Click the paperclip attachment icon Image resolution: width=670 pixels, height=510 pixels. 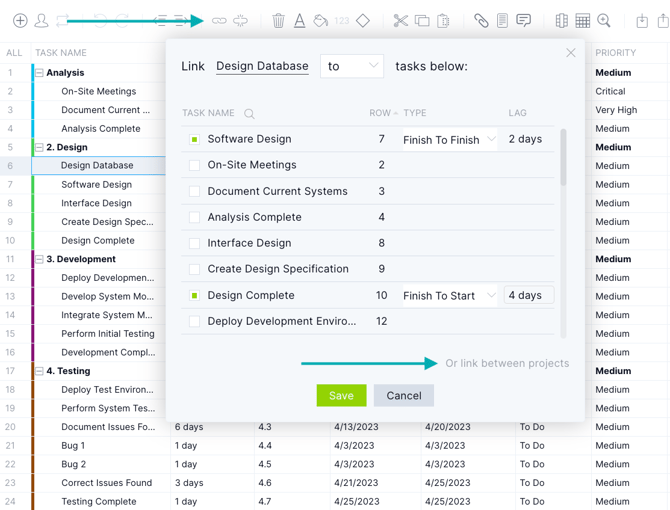pyautogui.click(x=481, y=21)
